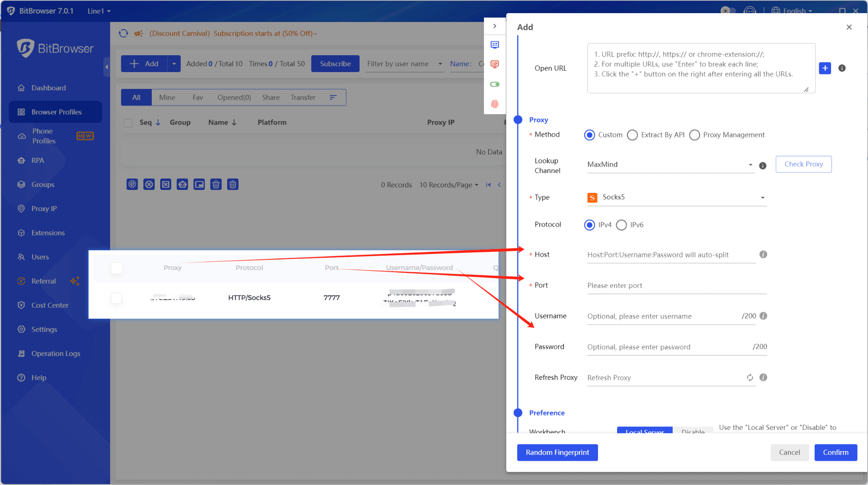Image resolution: width=868 pixels, height=485 pixels.
Task: Select the Transfer tab
Action: pos(303,98)
